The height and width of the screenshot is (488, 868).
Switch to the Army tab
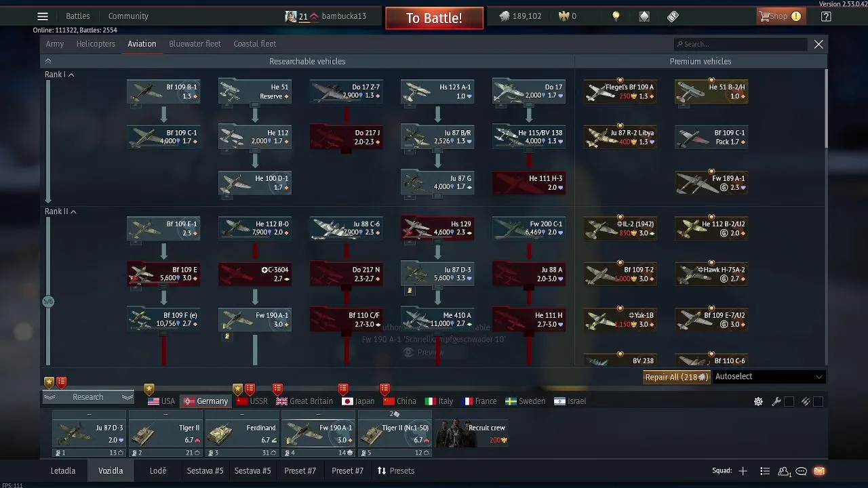[55, 44]
